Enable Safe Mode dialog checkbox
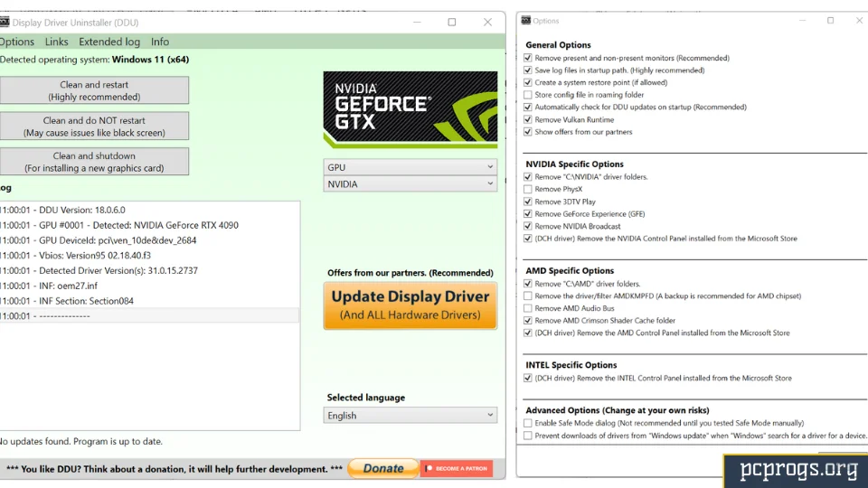Image resolution: width=868 pixels, height=488 pixels. (x=527, y=423)
